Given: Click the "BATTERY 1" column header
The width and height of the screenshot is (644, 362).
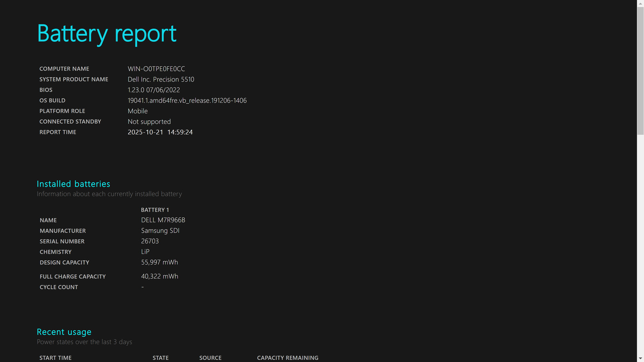Looking at the screenshot, I should click(x=155, y=210).
